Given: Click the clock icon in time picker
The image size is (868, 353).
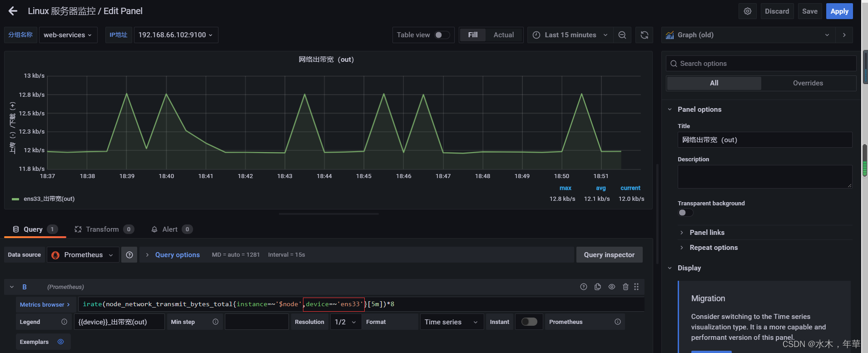Looking at the screenshot, I should click(536, 35).
